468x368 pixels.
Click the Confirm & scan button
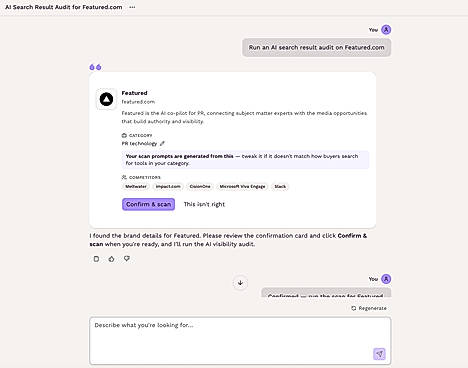pos(148,204)
